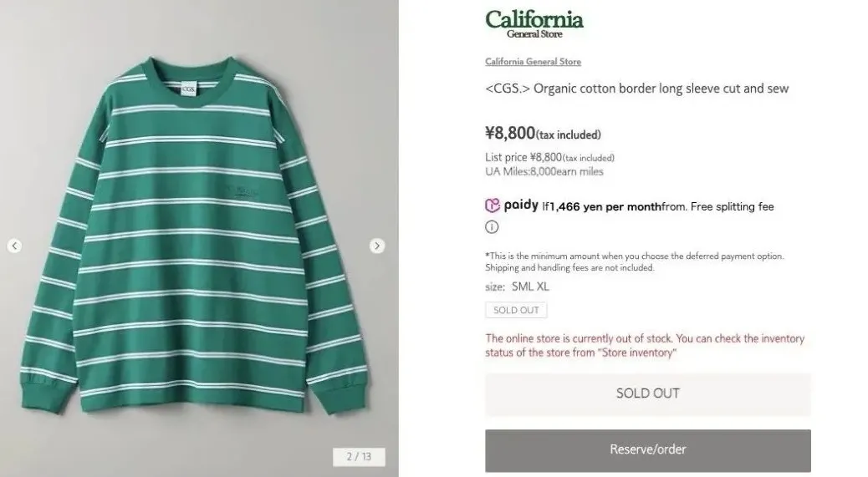Screen dimensions: 868x477
Task: Click the info icon below paidy
Action: (x=492, y=227)
